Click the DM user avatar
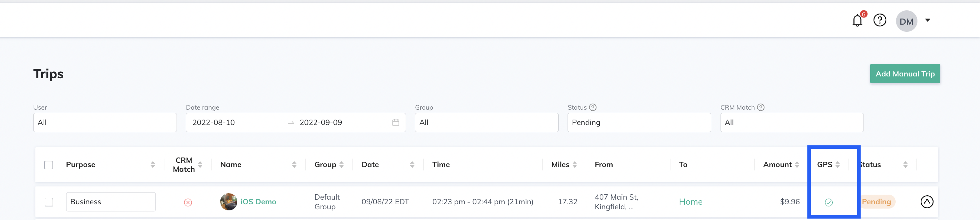The width and height of the screenshot is (980, 220). coord(907,21)
